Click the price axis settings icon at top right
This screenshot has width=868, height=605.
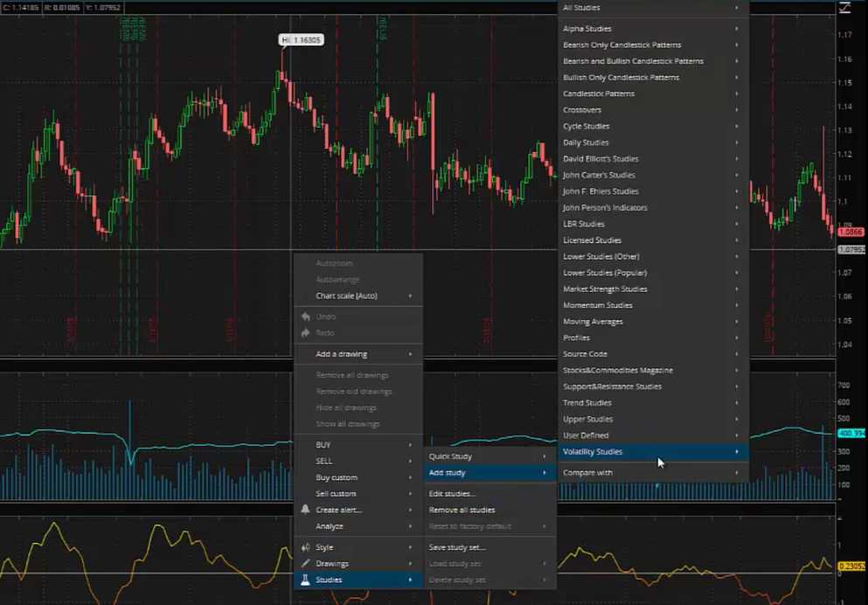coord(844,8)
